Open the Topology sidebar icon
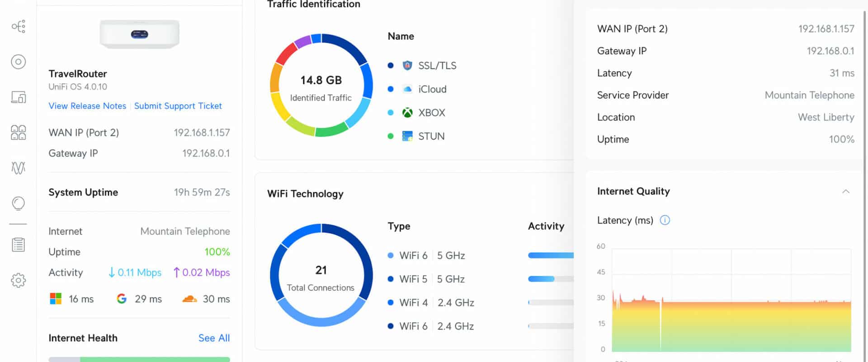 pos(18,26)
